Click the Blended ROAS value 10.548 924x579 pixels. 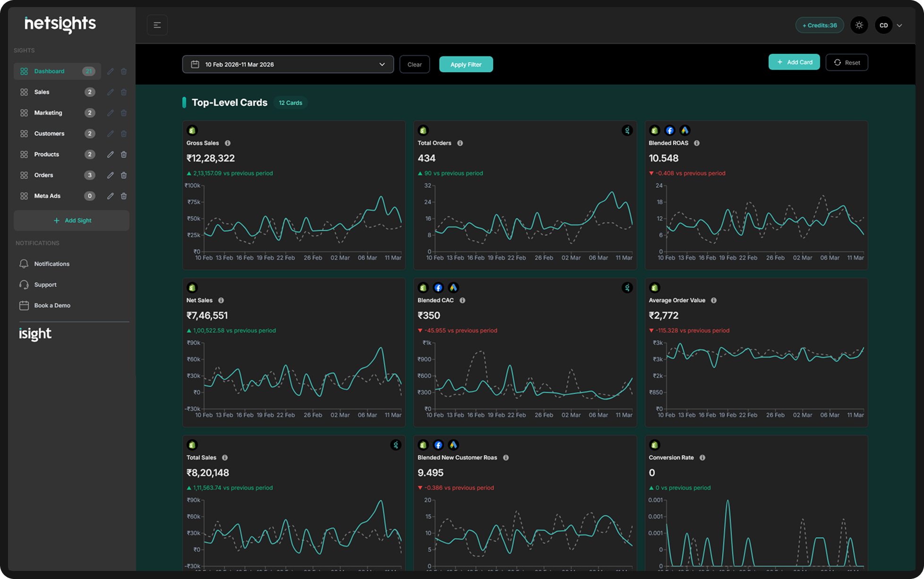(663, 158)
